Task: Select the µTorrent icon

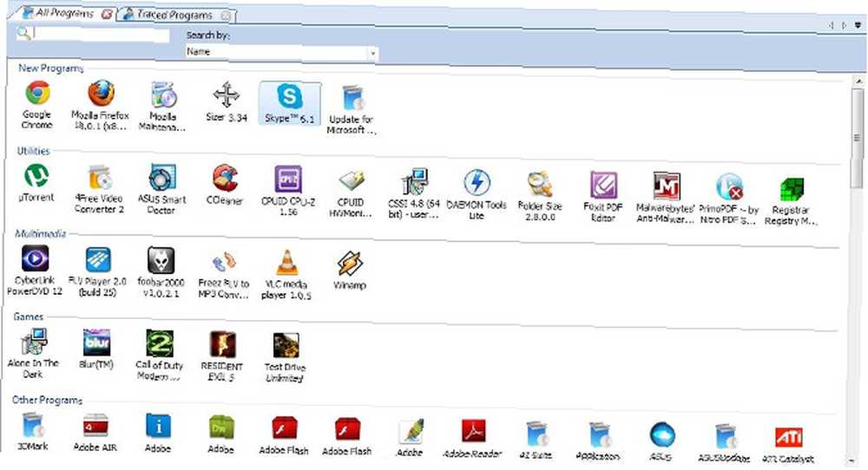Action: pos(36,176)
